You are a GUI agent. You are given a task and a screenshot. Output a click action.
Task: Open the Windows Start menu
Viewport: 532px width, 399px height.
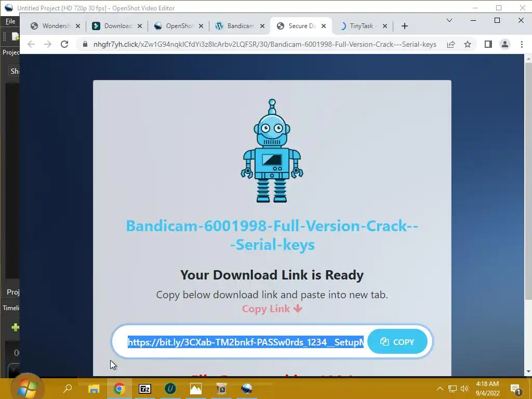click(x=27, y=389)
